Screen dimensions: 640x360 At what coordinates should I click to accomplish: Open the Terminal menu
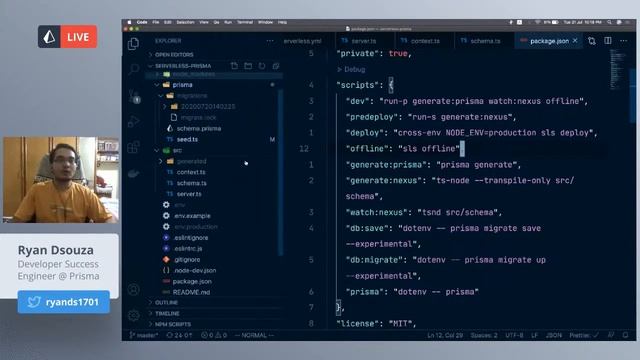coord(245,22)
